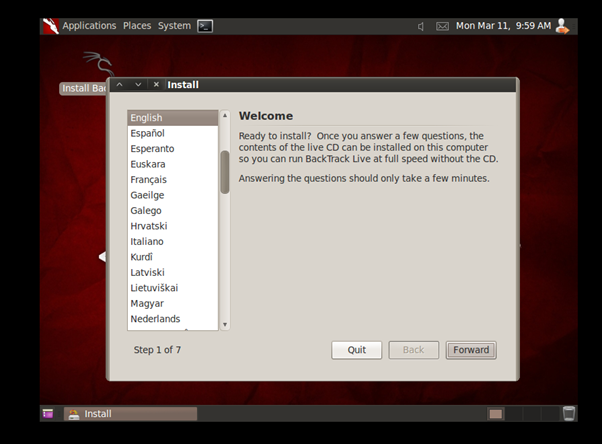Click the language list scroll-up arrow
The width and height of the screenshot is (602, 444).
[x=225, y=115]
